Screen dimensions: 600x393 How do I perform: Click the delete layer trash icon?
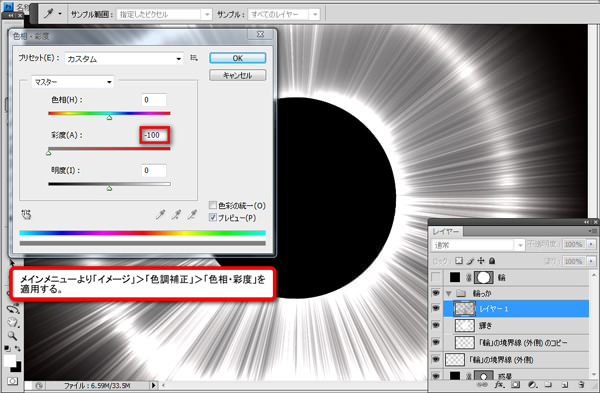coord(581,385)
